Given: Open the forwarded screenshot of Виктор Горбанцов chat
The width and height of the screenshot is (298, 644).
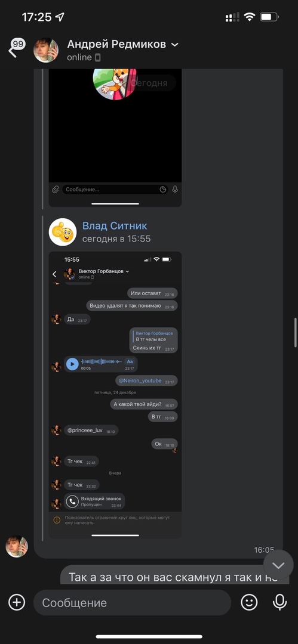Looking at the screenshot, I should point(115,395).
